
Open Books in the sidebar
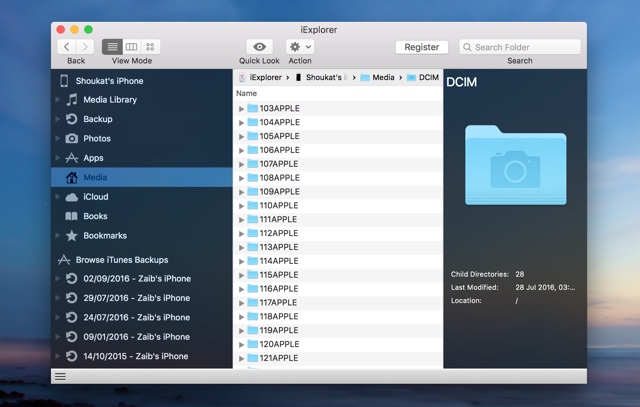tap(87, 216)
